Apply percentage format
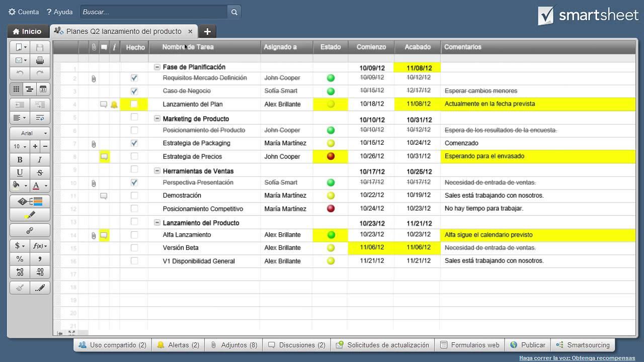The image size is (644, 362). tap(20, 259)
